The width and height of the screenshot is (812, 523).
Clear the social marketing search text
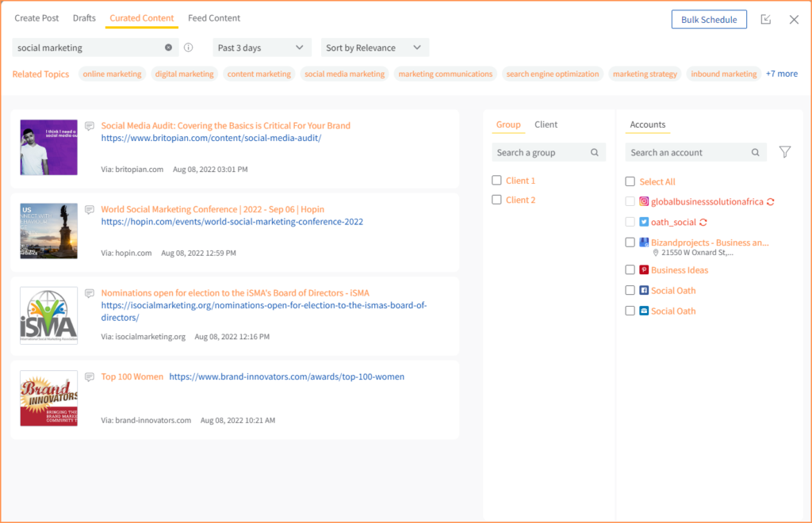pos(168,48)
